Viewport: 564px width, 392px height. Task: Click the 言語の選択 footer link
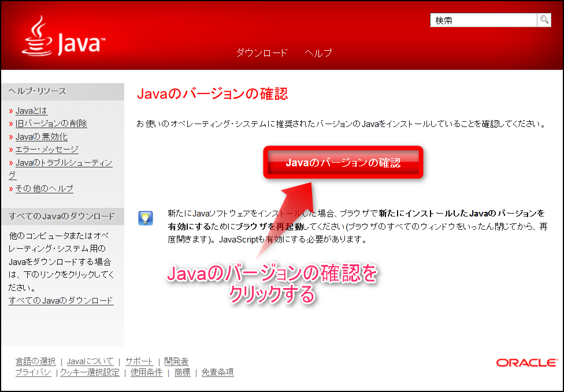[x=35, y=361]
